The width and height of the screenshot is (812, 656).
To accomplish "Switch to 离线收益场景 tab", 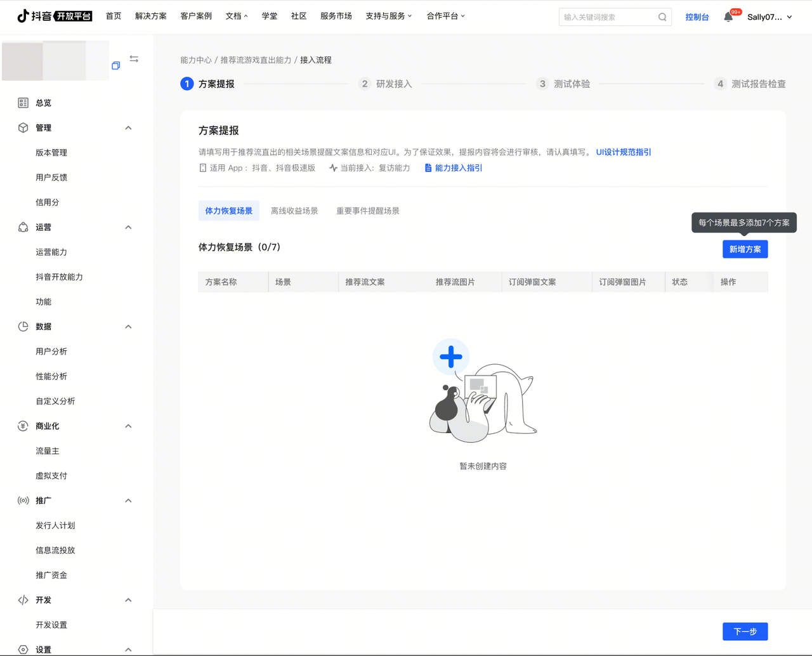I will (x=294, y=211).
